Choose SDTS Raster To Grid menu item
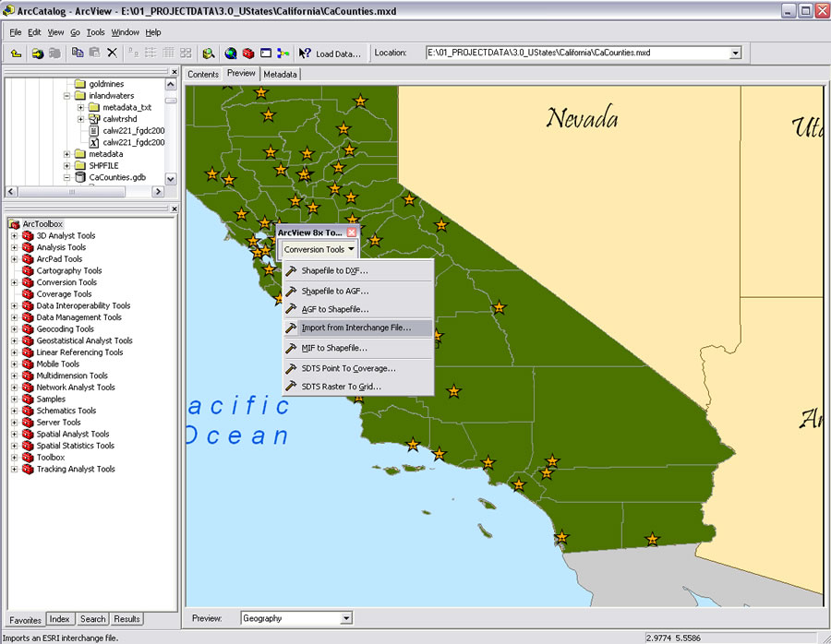 tap(358, 387)
